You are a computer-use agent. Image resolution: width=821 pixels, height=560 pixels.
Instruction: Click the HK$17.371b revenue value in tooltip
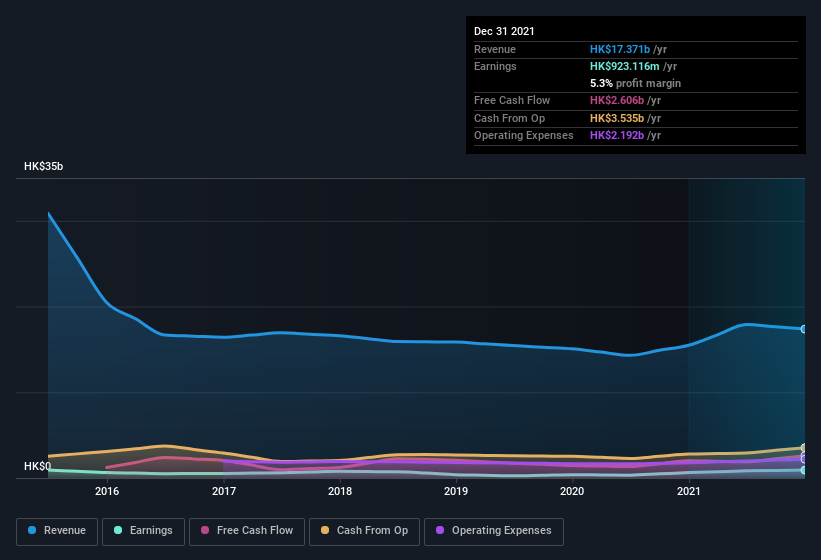(620, 49)
